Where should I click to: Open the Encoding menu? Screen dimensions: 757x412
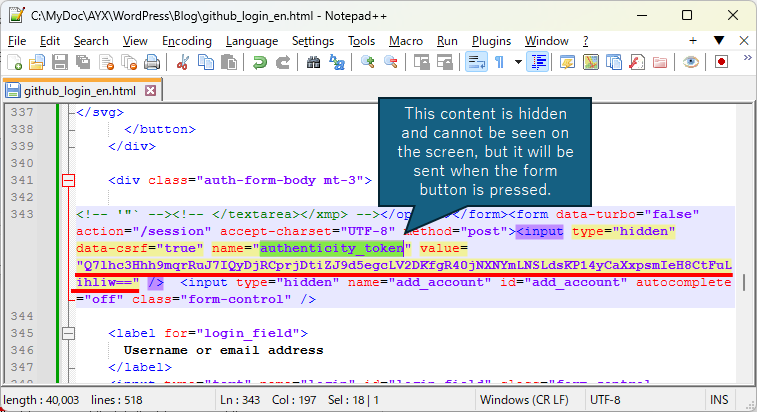click(187, 41)
